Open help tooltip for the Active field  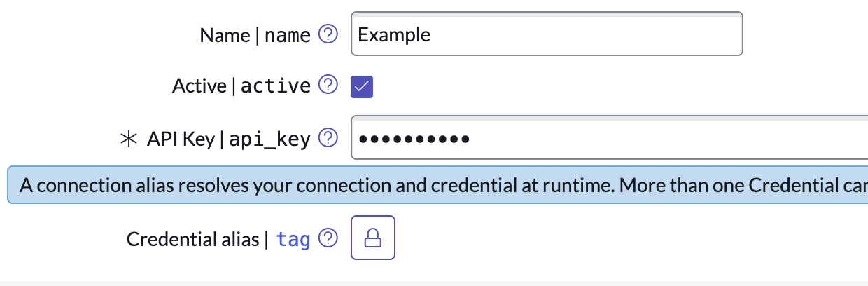[328, 86]
